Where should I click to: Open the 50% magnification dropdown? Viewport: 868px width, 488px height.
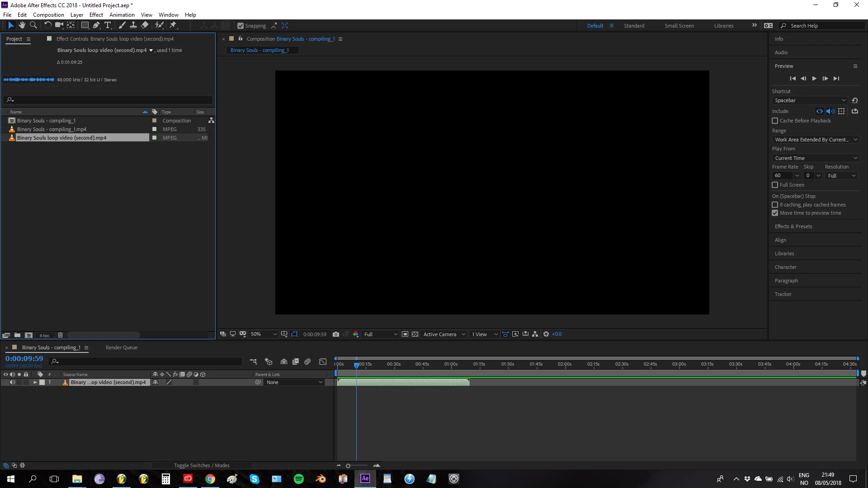tap(263, 334)
